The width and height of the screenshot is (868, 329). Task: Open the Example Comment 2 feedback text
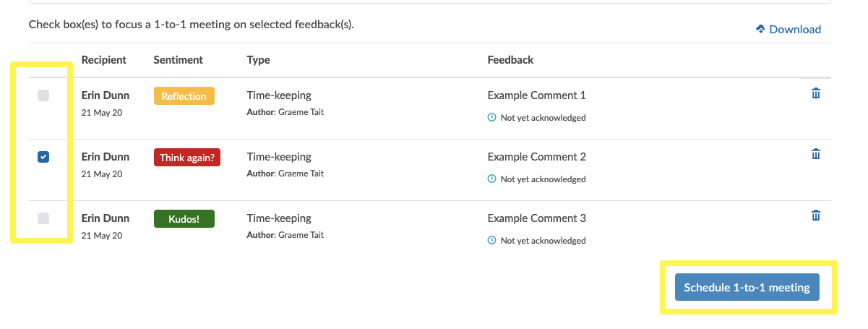click(537, 157)
